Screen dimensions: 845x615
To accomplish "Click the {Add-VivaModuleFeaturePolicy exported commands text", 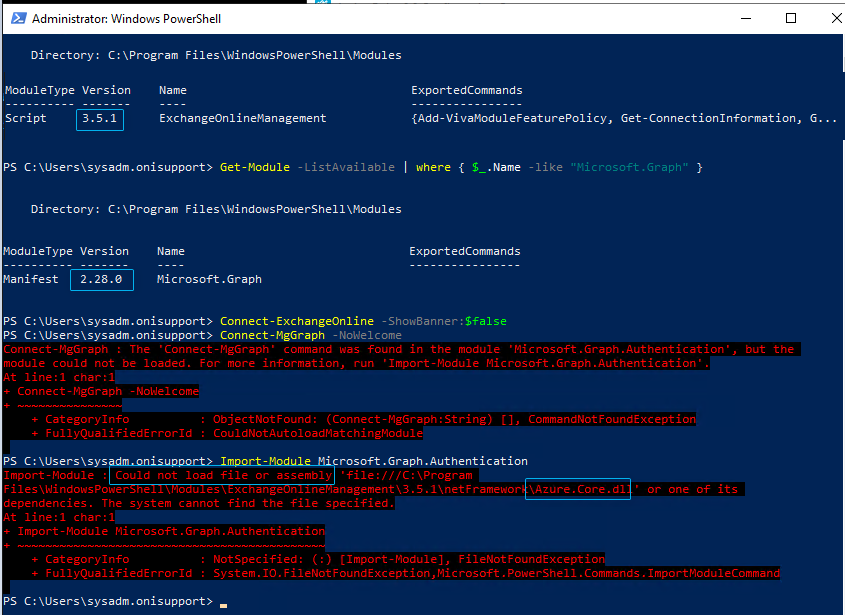I will pos(512,118).
